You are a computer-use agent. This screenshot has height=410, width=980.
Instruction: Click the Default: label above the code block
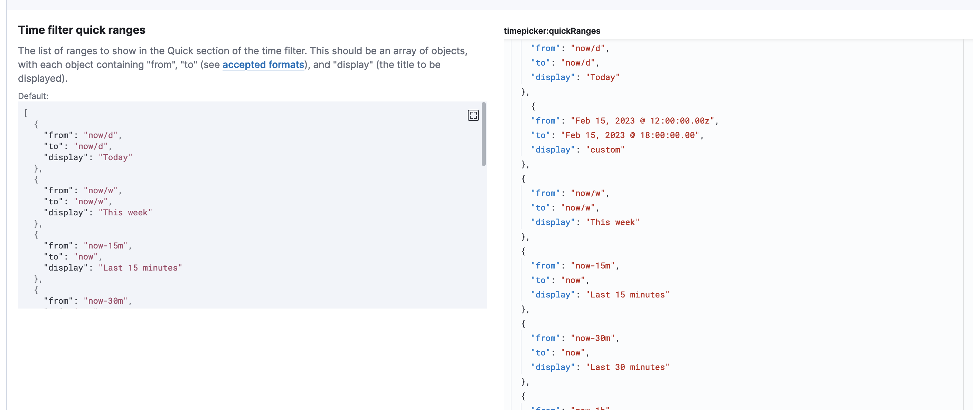tap(33, 96)
